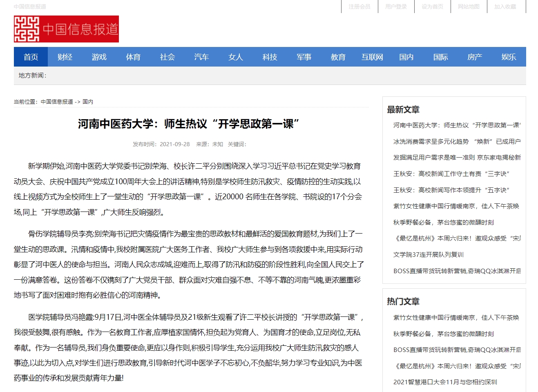Select 体育 in the navigation bar
Image resolution: width=538 pixels, height=392 pixels.
click(x=133, y=57)
